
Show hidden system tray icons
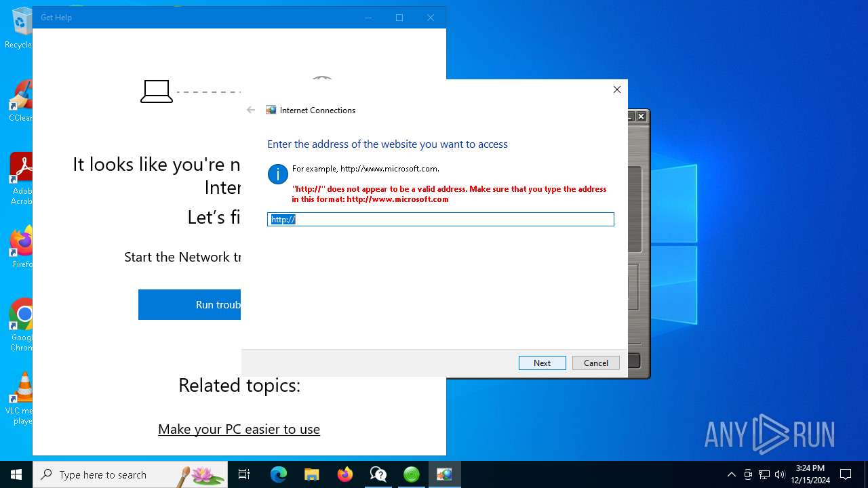tap(731, 474)
